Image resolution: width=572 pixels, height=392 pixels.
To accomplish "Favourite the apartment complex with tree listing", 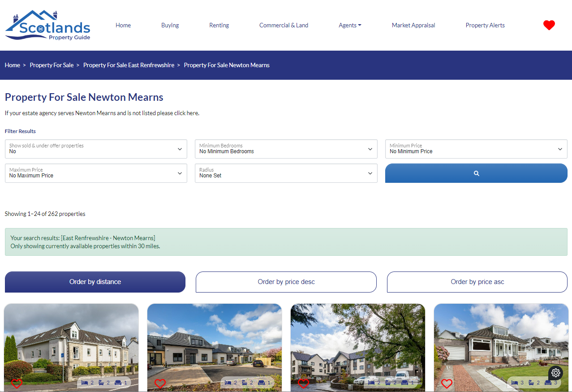I will pos(303,383).
